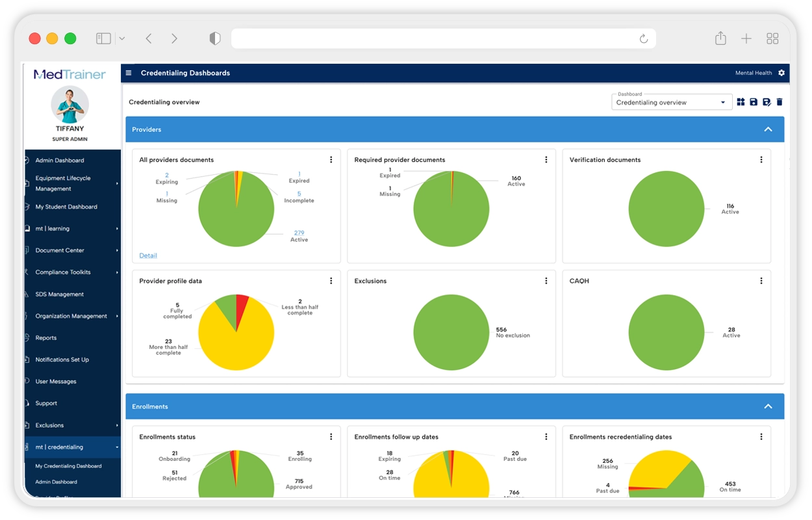This screenshot has height=520, width=812.
Task: Open the hamburger menu beside Credentialing Dashboards
Action: (129, 73)
